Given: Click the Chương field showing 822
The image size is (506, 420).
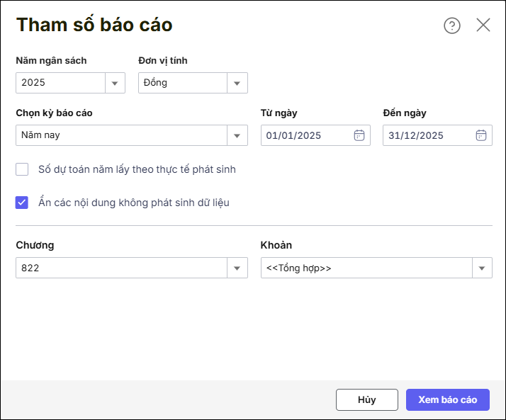Looking at the screenshot, I should (x=120, y=268).
